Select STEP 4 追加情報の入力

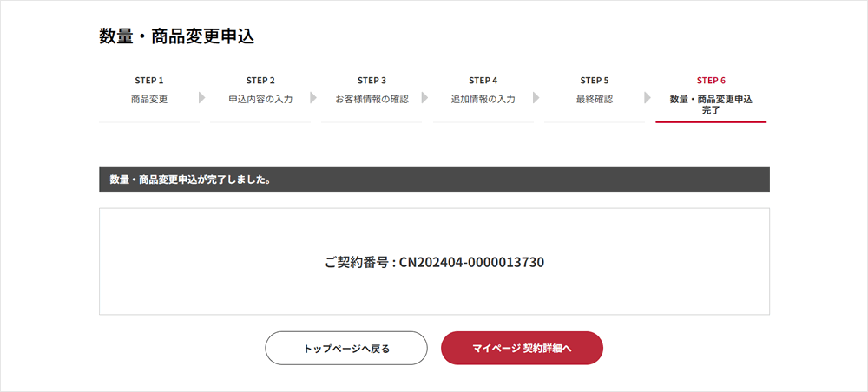[483, 90]
